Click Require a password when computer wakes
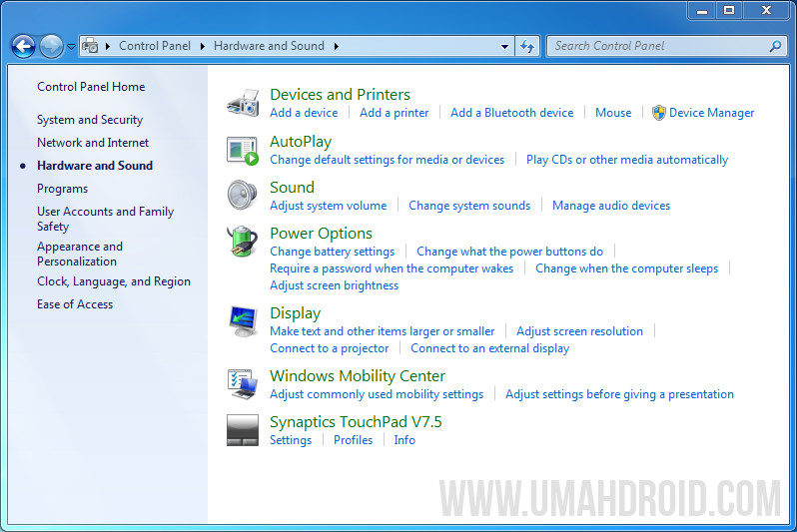 pyautogui.click(x=392, y=268)
